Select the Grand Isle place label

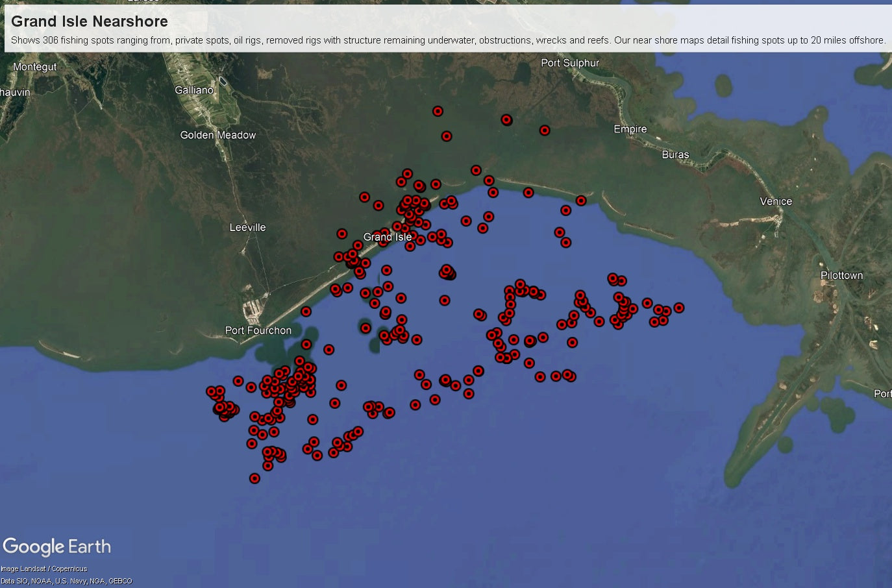pyautogui.click(x=388, y=237)
